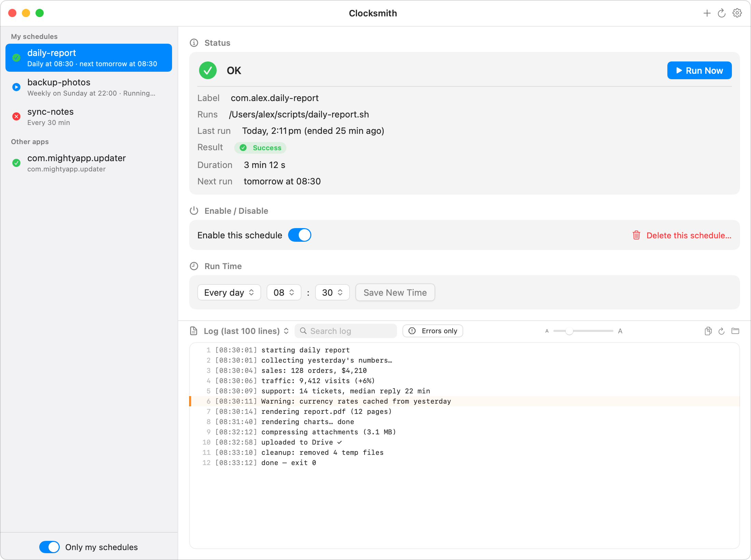751x560 pixels.
Task: Copy log with the clipboard icon
Action: pyautogui.click(x=708, y=331)
